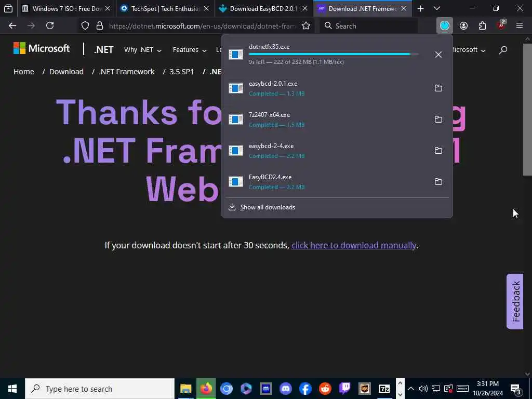This screenshot has width=532, height=399.
Task: Open the 7z2407-x64.exe download entry
Action: [x=326, y=119]
